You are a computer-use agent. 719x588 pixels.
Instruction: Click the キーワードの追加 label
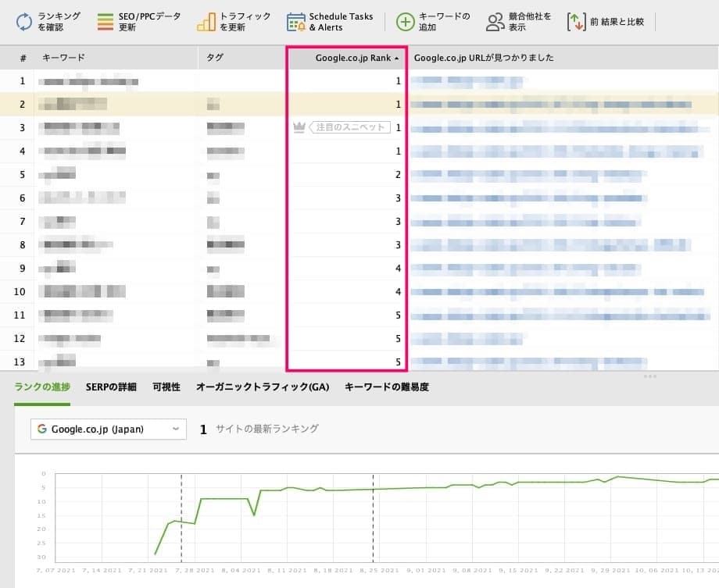pyautogui.click(x=445, y=22)
